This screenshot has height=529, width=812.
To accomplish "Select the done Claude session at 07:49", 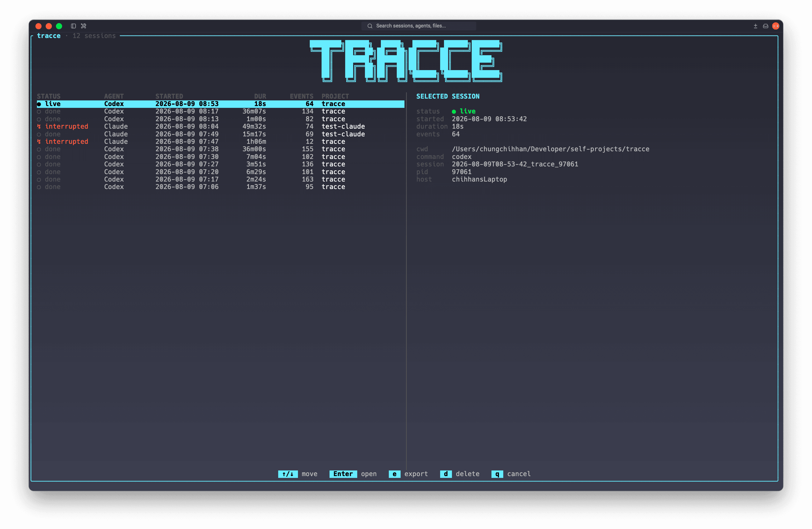I will click(220, 134).
